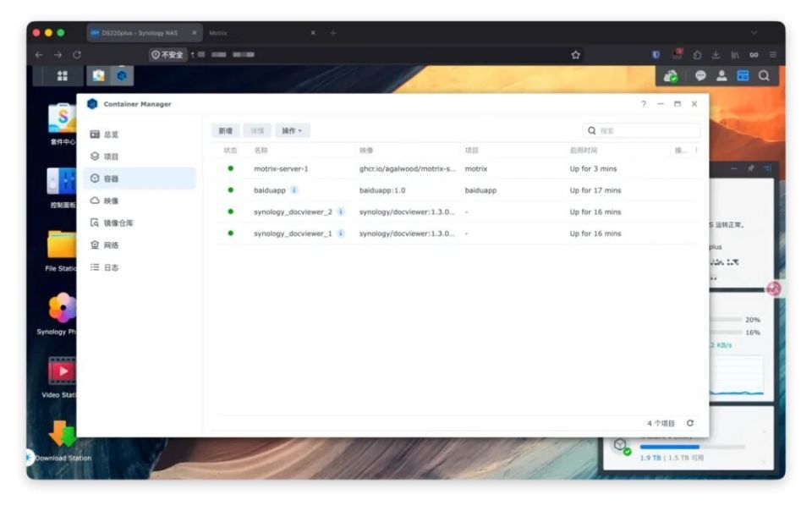The width and height of the screenshot is (812, 511).
Task: Click the motrix project cell
Action: tap(476, 168)
